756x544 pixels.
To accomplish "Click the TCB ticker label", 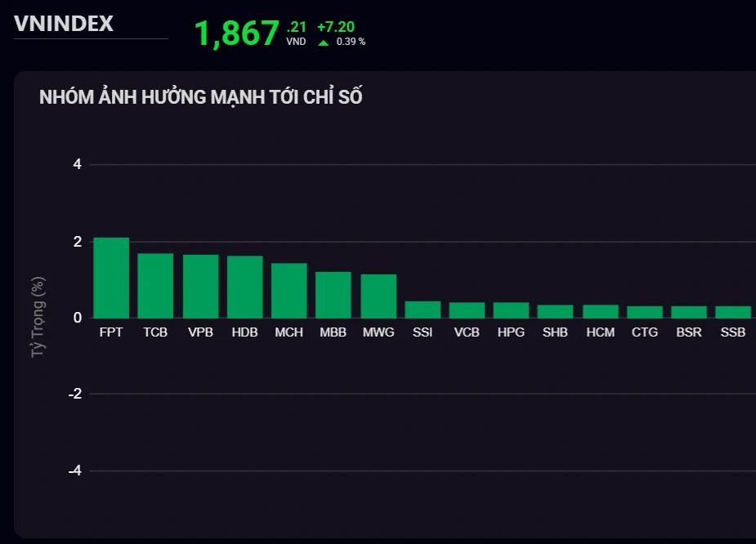I will coord(155,332).
